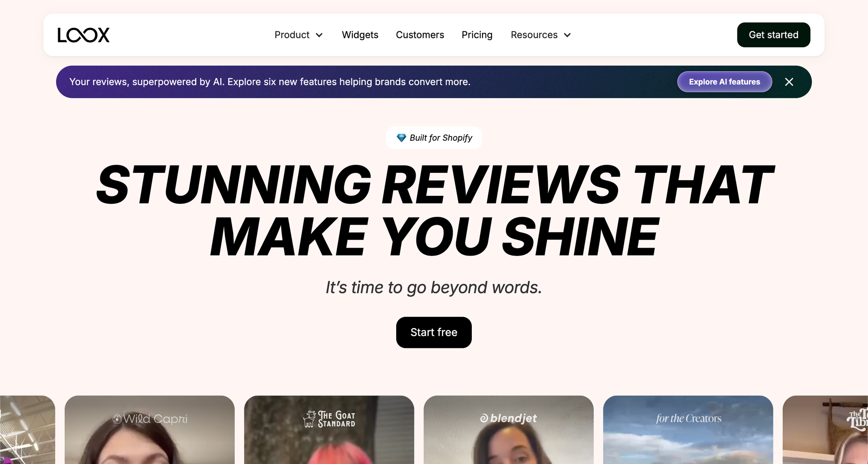Click the Wild Capri logo on the video card
868x464 pixels.
pos(150,419)
